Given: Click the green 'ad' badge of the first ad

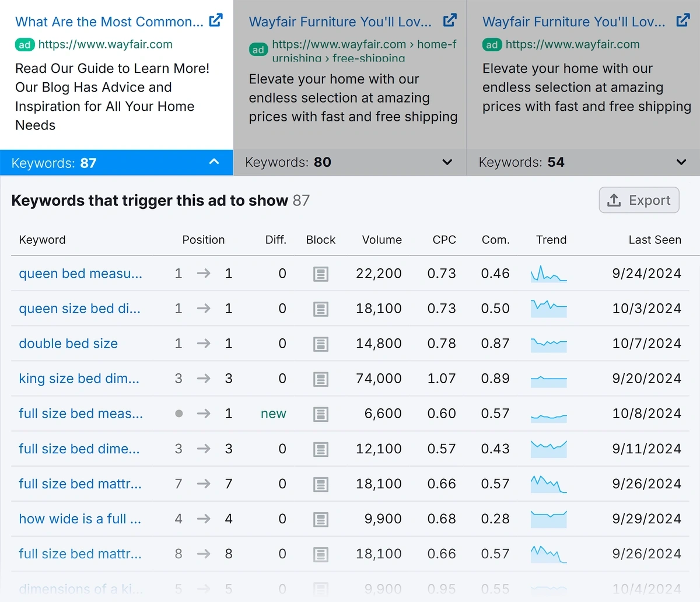Looking at the screenshot, I should click(x=24, y=44).
